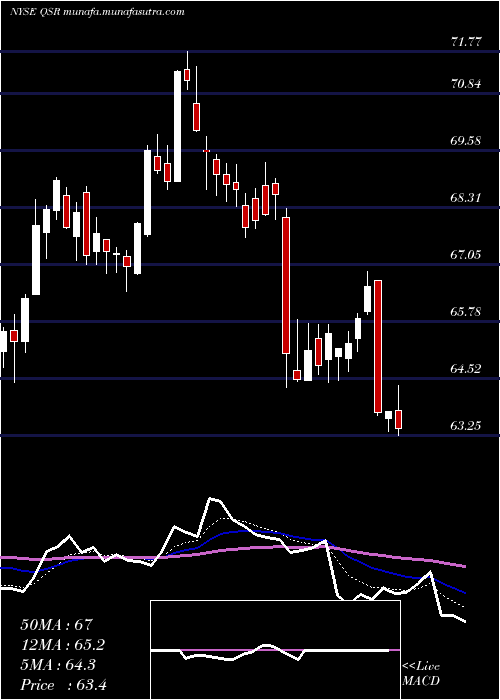Click the 71.77 price level label
The width and height of the screenshot is (500, 700).
tap(467, 42)
